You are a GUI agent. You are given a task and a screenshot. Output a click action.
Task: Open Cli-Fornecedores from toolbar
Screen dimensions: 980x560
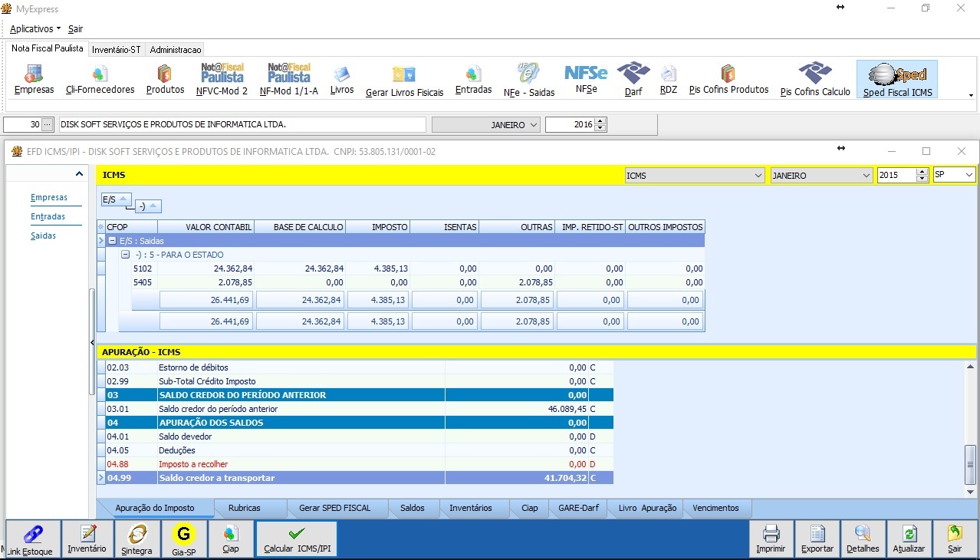(100, 79)
